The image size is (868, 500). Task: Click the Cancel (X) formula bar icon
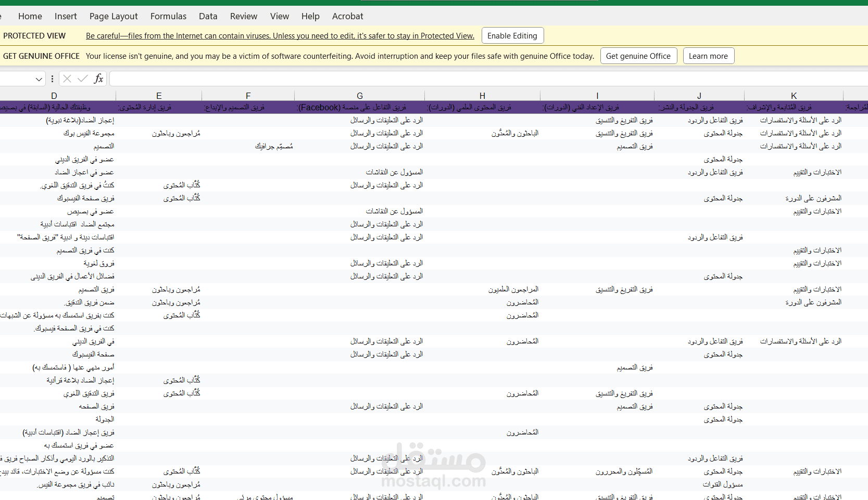pos(67,79)
